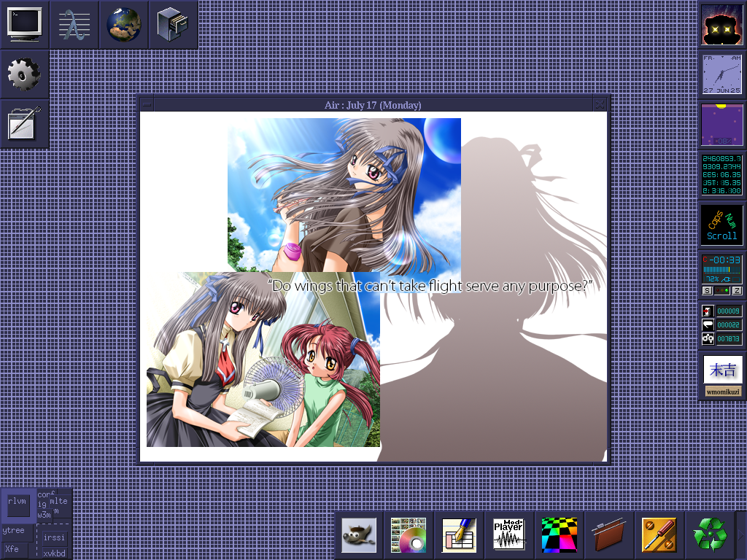This screenshot has width=747, height=560.
Task: Open the lambda staff-lines dock icon
Action: point(74,24)
